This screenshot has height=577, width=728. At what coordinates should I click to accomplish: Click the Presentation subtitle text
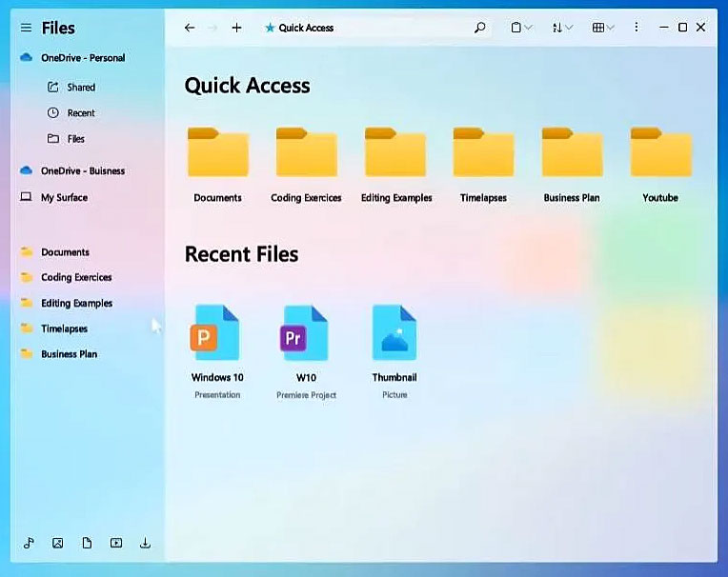click(x=217, y=395)
